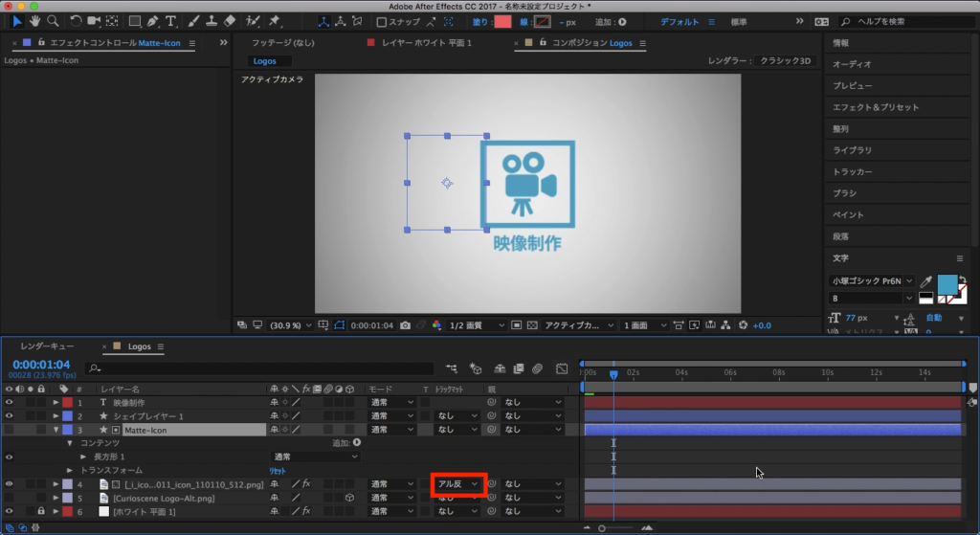Open the アル反 track matte dropdown
Screen dimensions: 980x535
point(458,484)
